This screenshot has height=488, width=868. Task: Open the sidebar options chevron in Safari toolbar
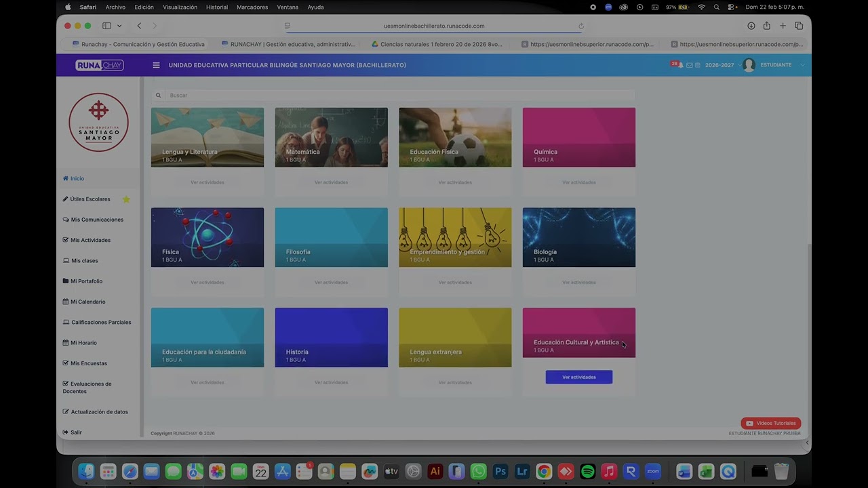pyautogui.click(x=119, y=26)
